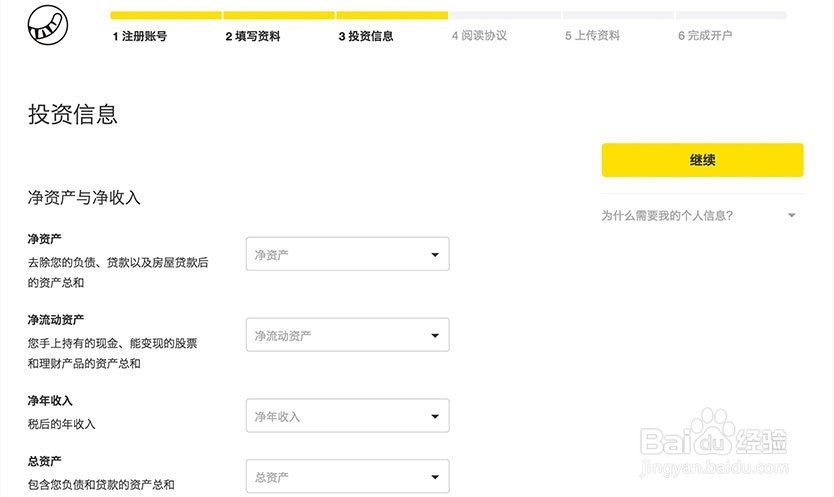Expand 为什么需要我的个人信息? section
Image resolution: width=834 pixels, height=497 pixels.
702,216
